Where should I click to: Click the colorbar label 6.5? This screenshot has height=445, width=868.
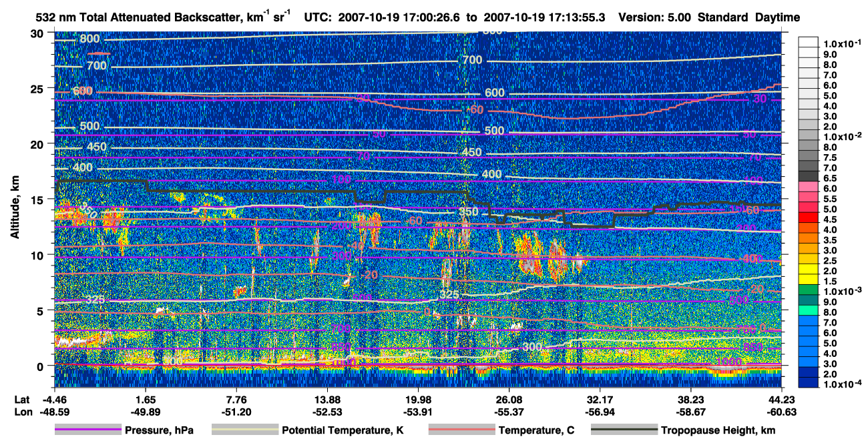832,178
